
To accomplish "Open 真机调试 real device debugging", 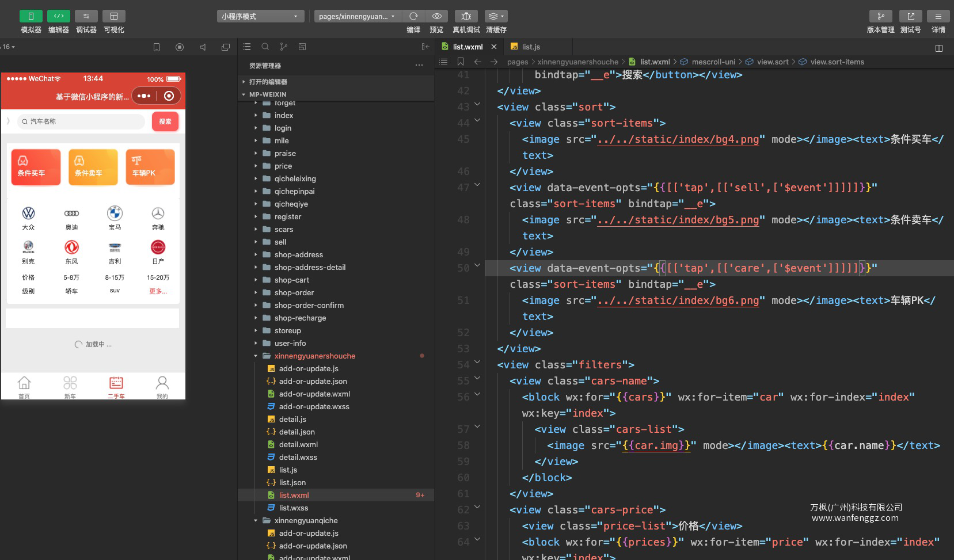I will [x=466, y=16].
